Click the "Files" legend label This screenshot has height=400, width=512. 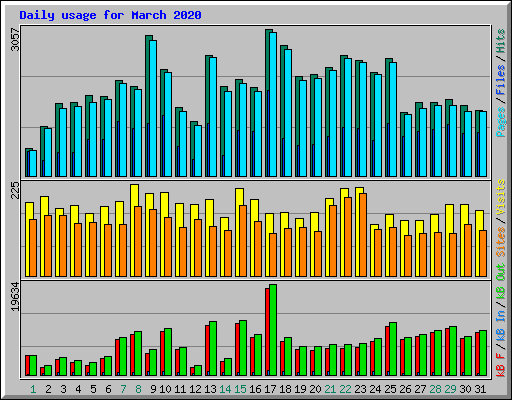[x=501, y=80]
